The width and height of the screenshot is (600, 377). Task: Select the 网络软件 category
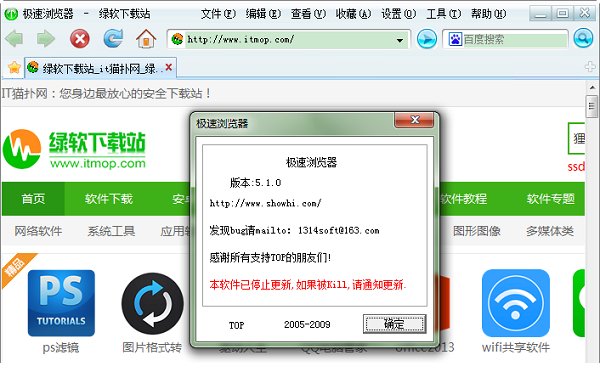(38, 231)
